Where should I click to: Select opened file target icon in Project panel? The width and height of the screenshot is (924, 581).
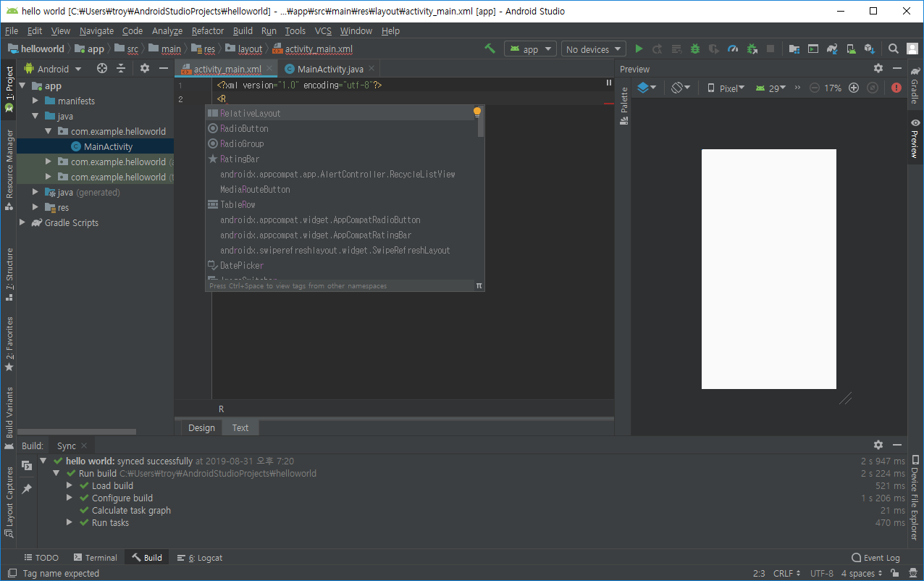[x=102, y=68]
